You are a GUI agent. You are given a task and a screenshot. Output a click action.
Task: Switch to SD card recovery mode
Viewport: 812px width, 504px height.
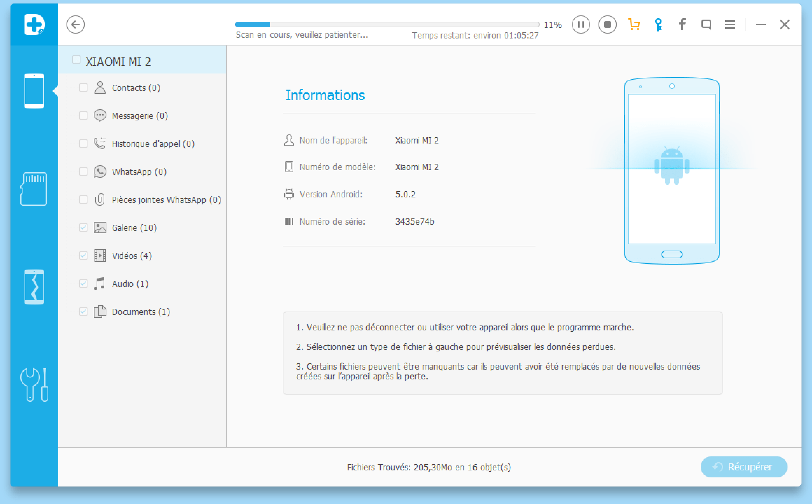pos(34,189)
